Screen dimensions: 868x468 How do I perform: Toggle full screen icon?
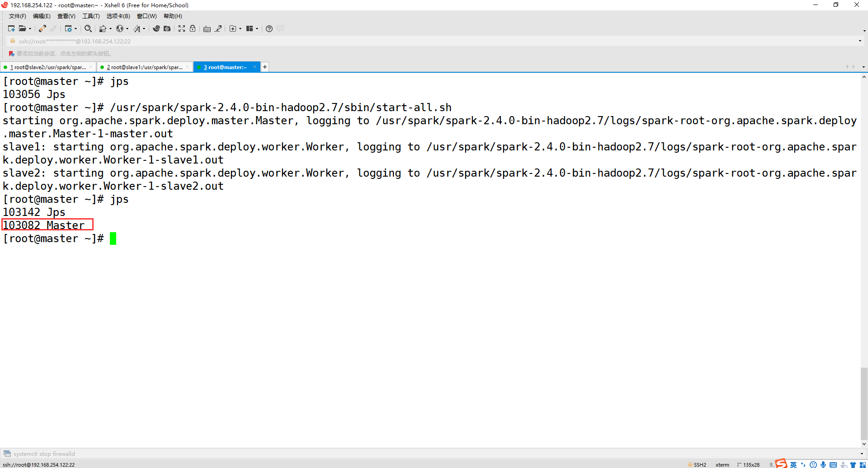[182, 28]
